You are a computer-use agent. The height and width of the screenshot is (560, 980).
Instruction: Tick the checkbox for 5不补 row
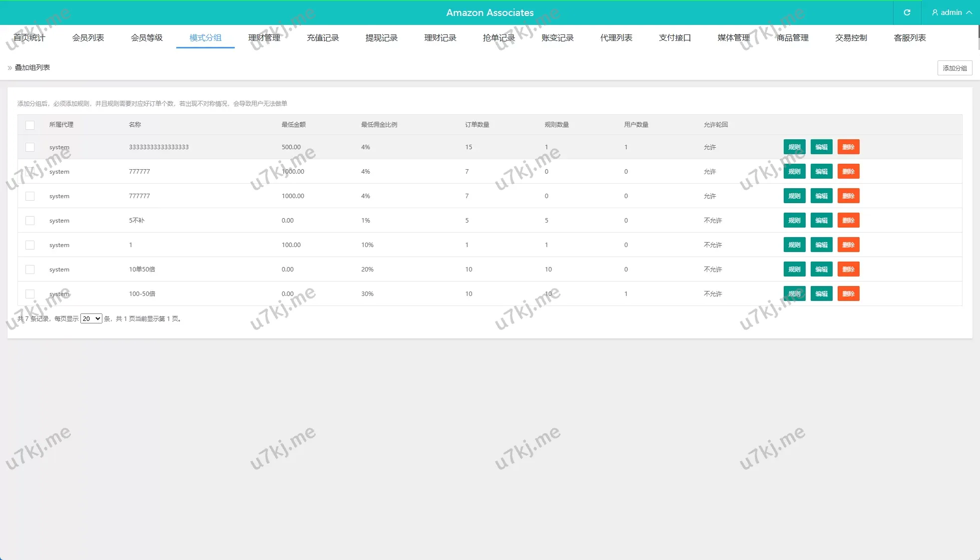pos(30,221)
